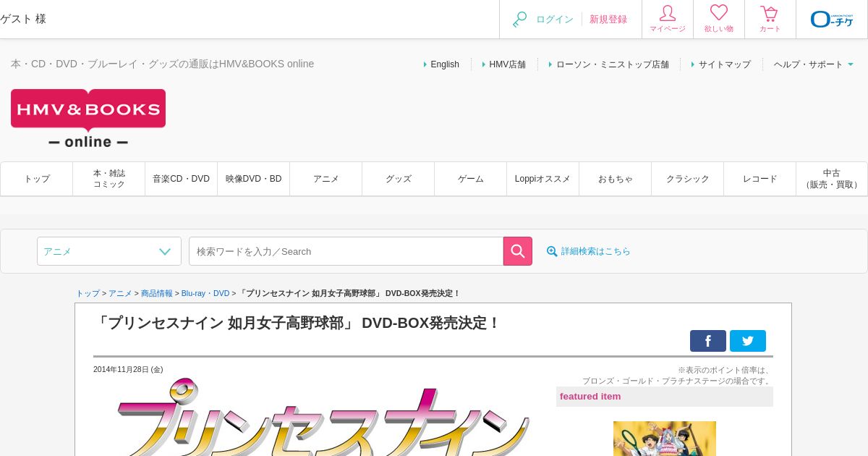This screenshot has height=456, width=868.
Task: Click the ログイン link
Action: [x=555, y=20]
